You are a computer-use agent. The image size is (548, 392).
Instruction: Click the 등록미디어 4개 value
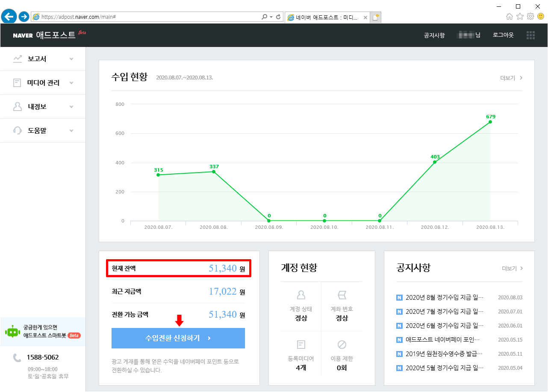(x=301, y=368)
